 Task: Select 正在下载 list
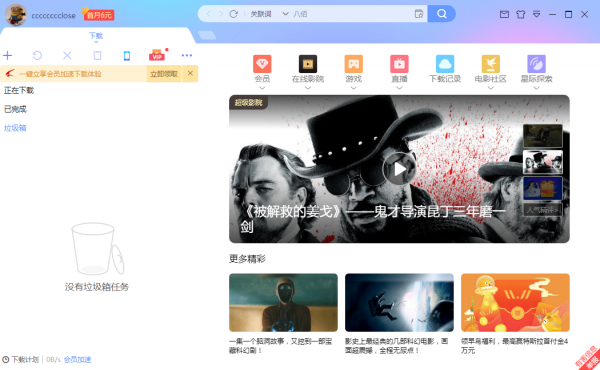(19, 90)
